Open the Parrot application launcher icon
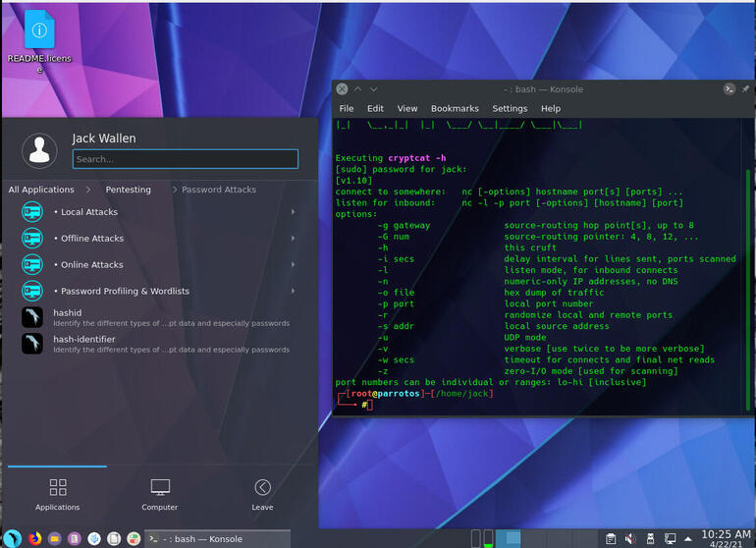The width and height of the screenshot is (756, 548). click(12, 538)
